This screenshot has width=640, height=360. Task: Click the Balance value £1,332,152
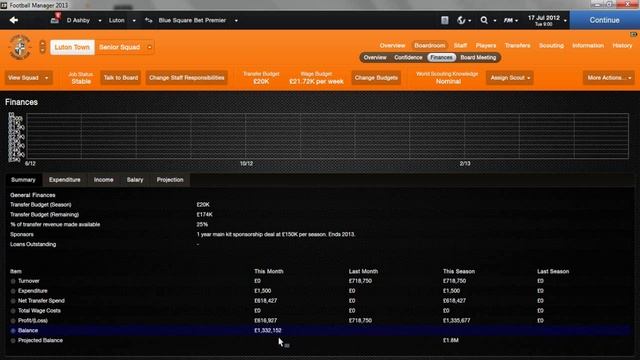268,331
